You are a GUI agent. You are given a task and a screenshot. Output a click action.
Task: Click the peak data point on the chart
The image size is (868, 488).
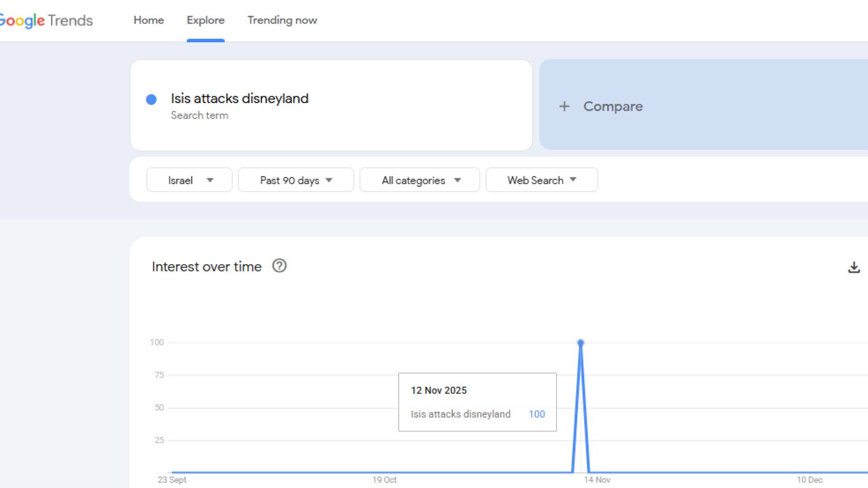tap(581, 343)
